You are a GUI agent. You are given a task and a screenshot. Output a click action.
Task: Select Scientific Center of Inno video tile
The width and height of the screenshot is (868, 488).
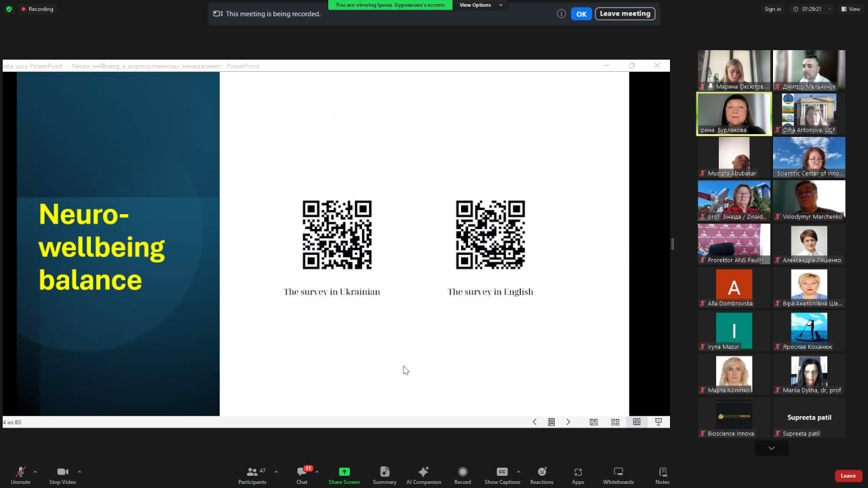[809, 157]
